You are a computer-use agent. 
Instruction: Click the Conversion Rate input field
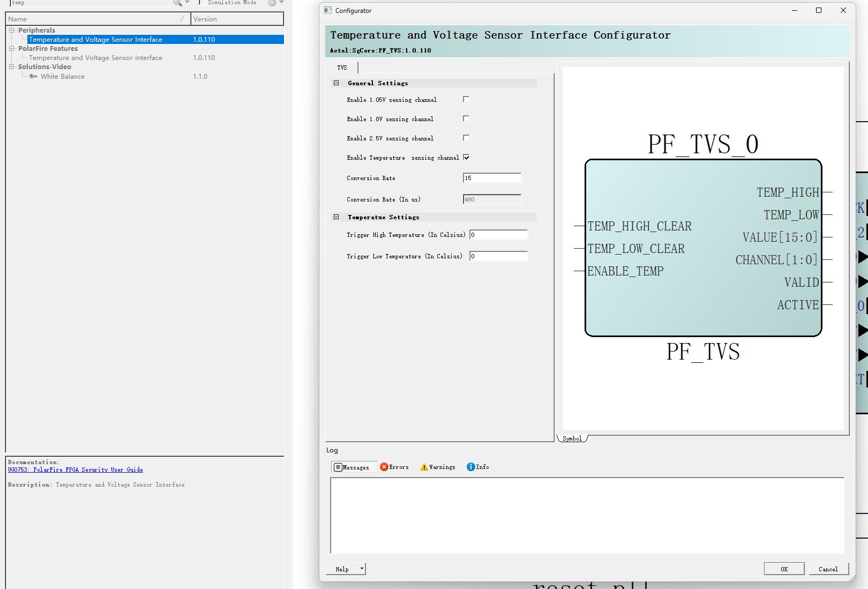(x=492, y=178)
